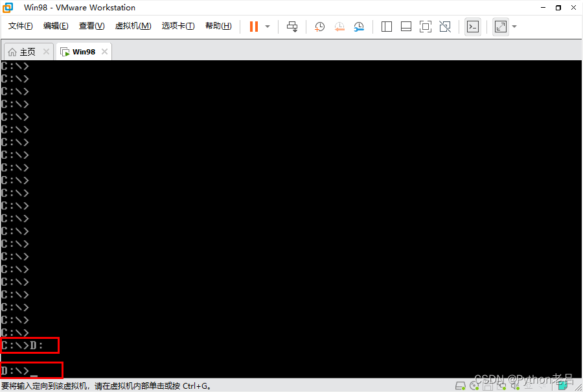
Task: Open the 选项卡(T) menu
Action: pyautogui.click(x=178, y=26)
